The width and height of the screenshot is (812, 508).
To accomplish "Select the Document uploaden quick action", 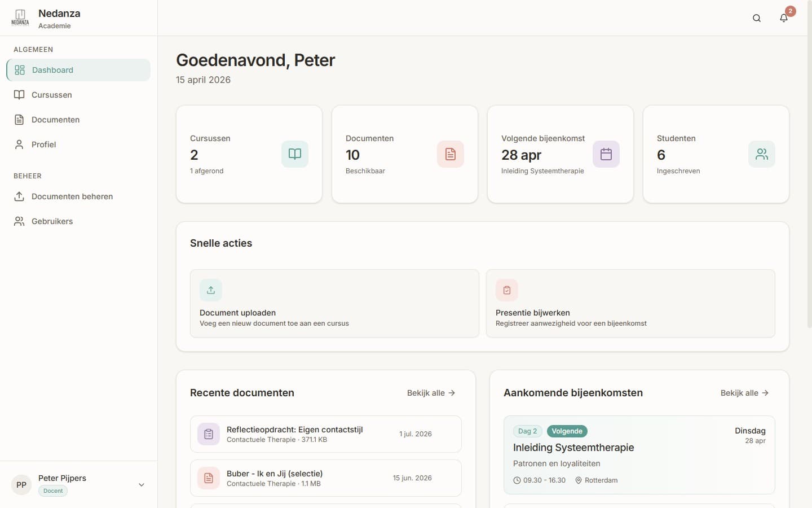I will (x=334, y=304).
